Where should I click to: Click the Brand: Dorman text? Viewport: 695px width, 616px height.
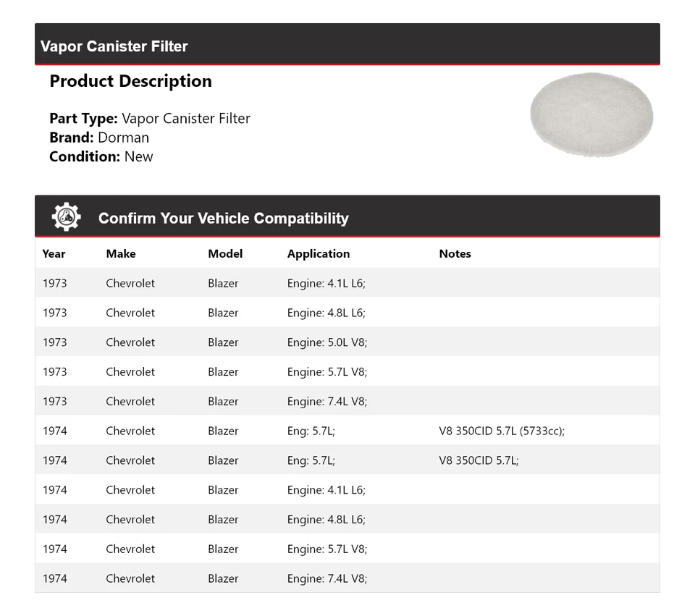click(99, 138)
